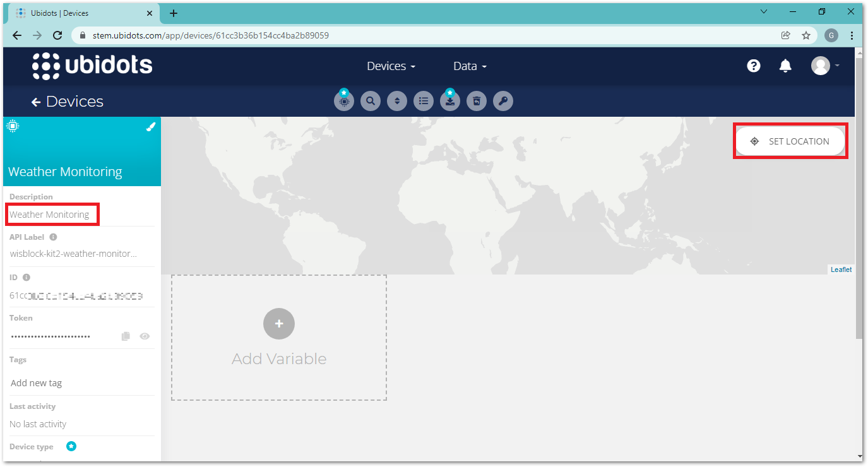This screenshot has height=467, width=868.
Task: Open the notifications bell
Action: 785,66
